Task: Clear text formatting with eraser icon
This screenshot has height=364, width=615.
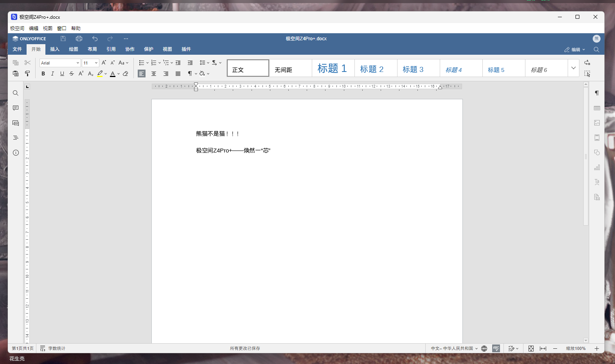Action: pyautogui.click(x=126, y=74)
